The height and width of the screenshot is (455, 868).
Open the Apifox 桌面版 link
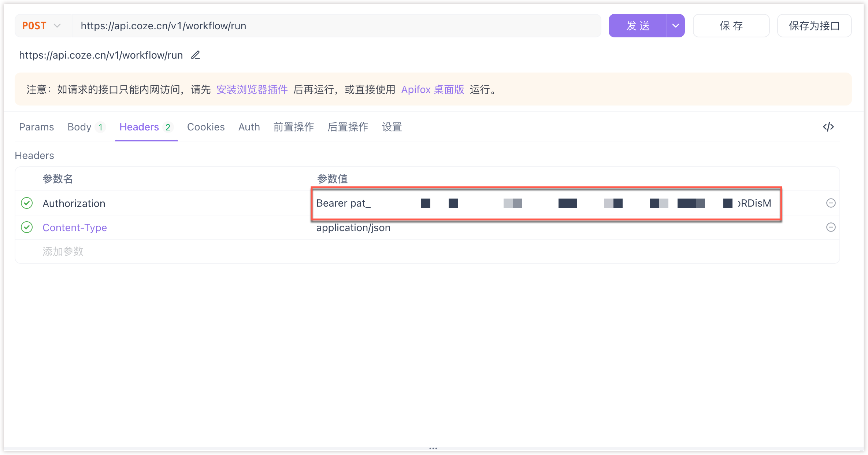(433, 89)
